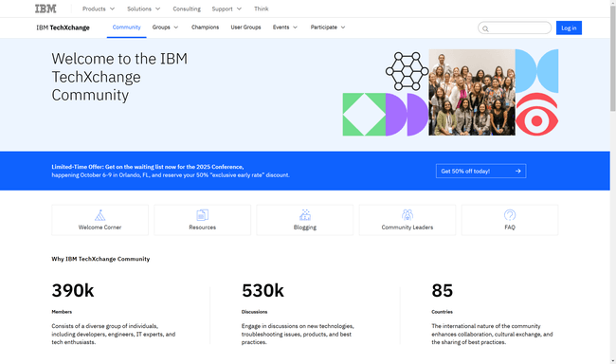Open the FAQ label
Screen dimensions: 616x364
click(510, 227)
